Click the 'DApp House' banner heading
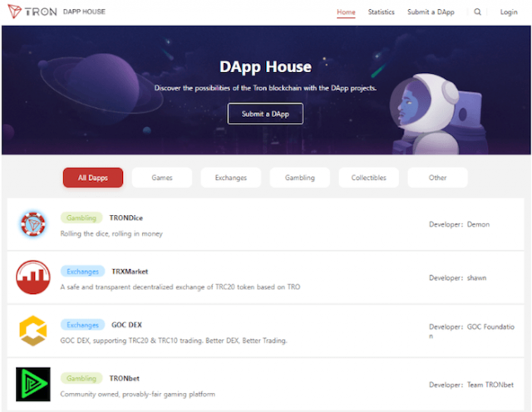 [x=265, y=66]
